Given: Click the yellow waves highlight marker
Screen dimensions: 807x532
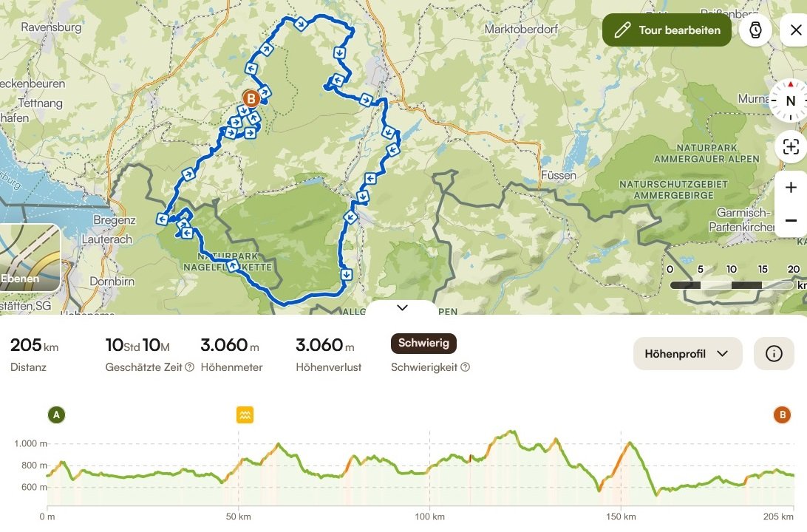Looking at the screenshot, I should [245, 415].
